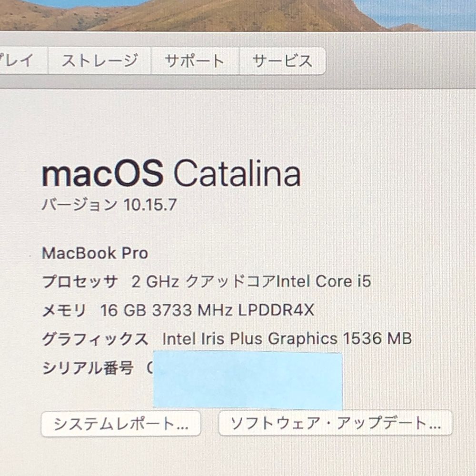Click the Catalina title word
This screenshot has height=476, width=476.
237,173
